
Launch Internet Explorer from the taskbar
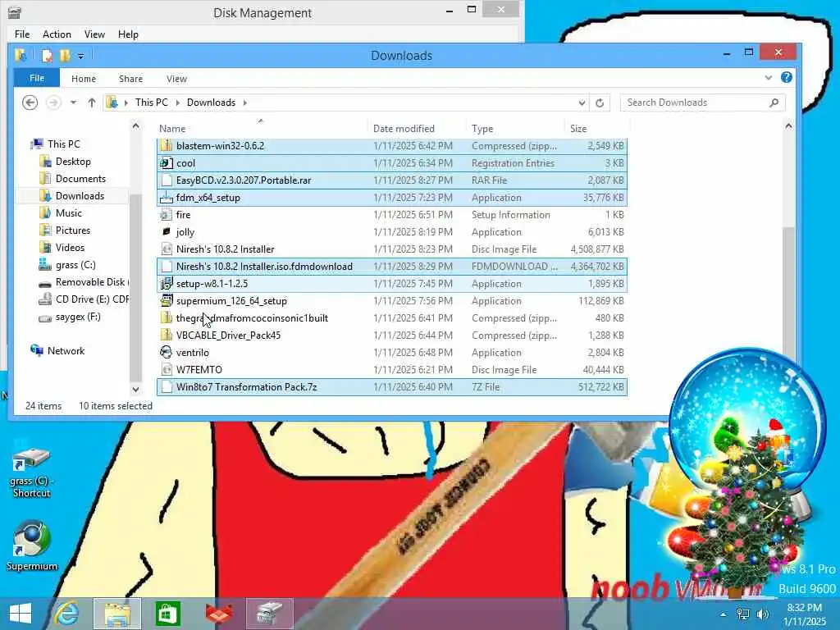coord(67,614)
